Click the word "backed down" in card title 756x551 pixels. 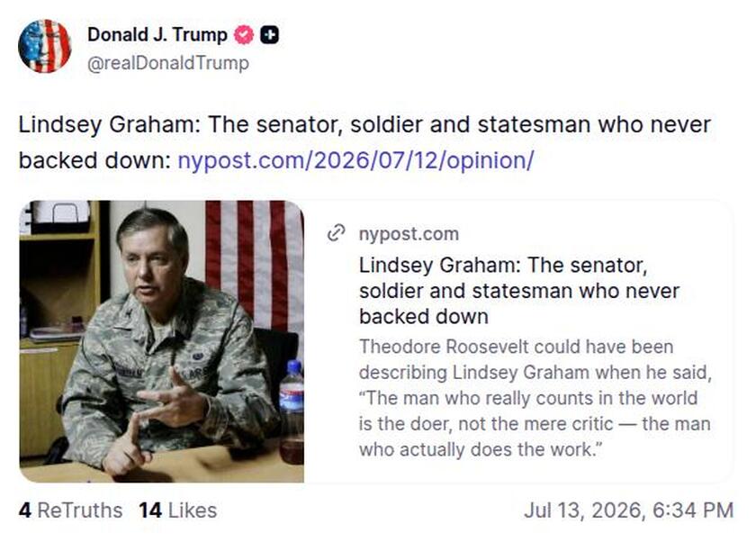424,317
